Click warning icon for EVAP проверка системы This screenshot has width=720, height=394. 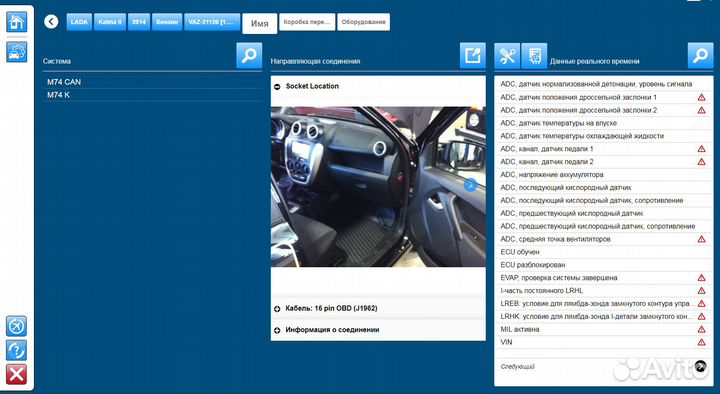pos(701,278)
